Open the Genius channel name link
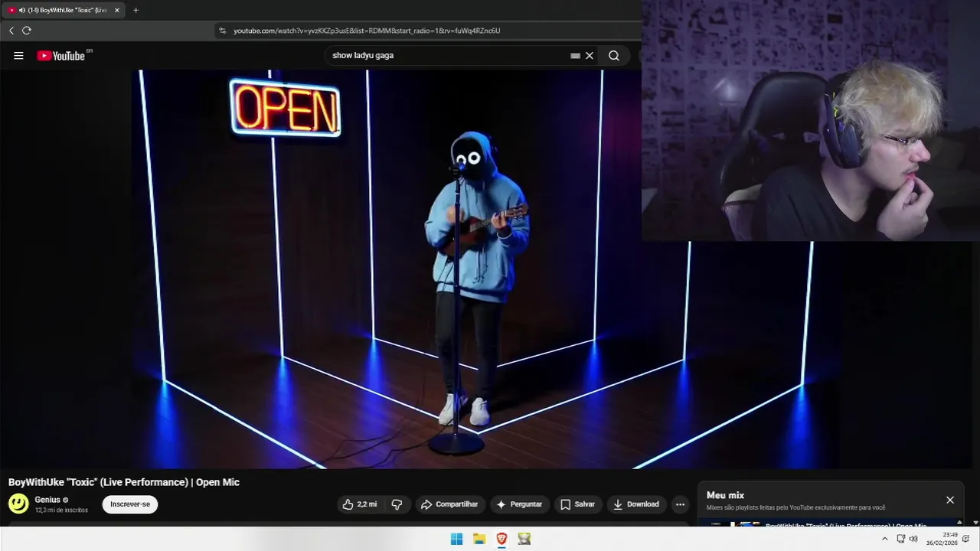The image size is (980, 551). point(47,500)
